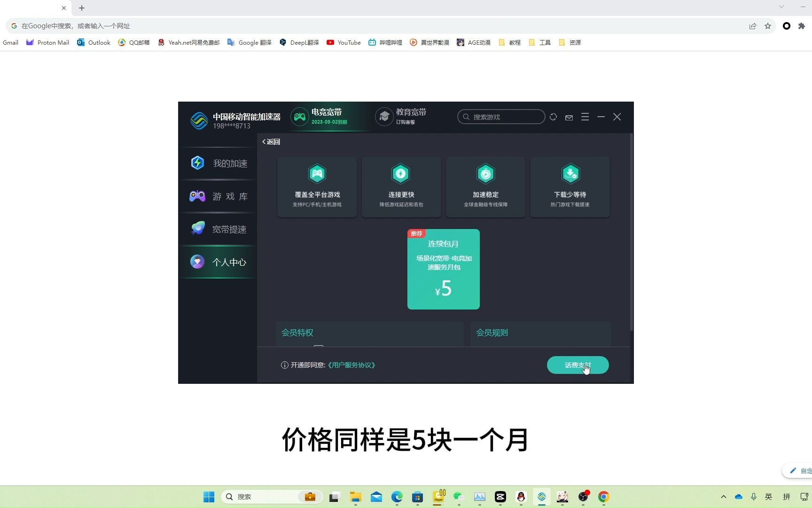812x508 pixels.
Task: Open the YouTube bookmark
Action: [344, 42]
